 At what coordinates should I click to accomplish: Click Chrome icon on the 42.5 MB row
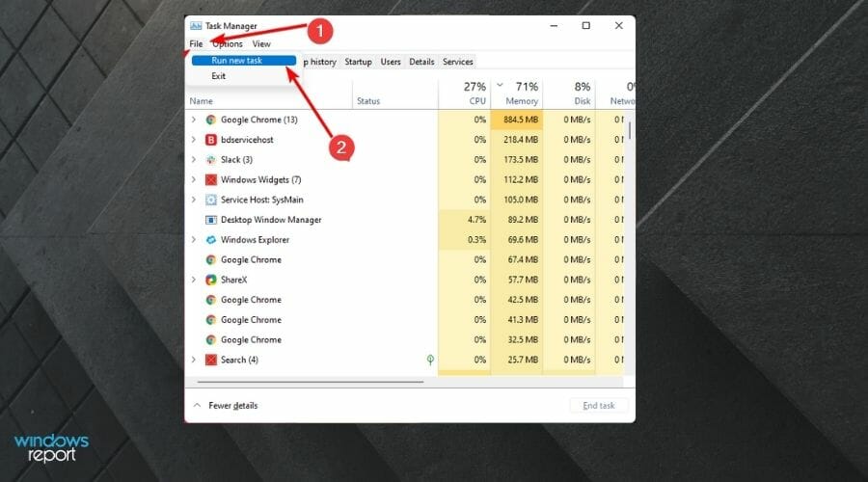[211, 300]
